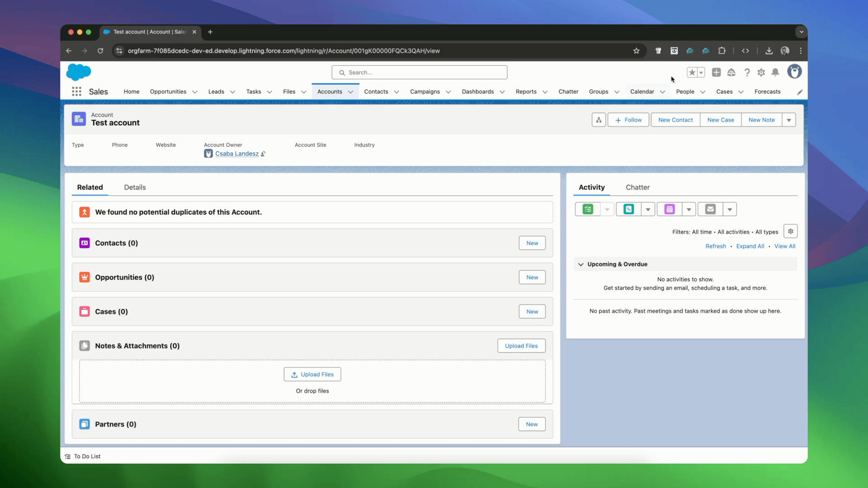This screenshot has width=868, height=488.
Task: Click the change owner icon beside Csaba Landesz
Action: (x=263, y=154)
